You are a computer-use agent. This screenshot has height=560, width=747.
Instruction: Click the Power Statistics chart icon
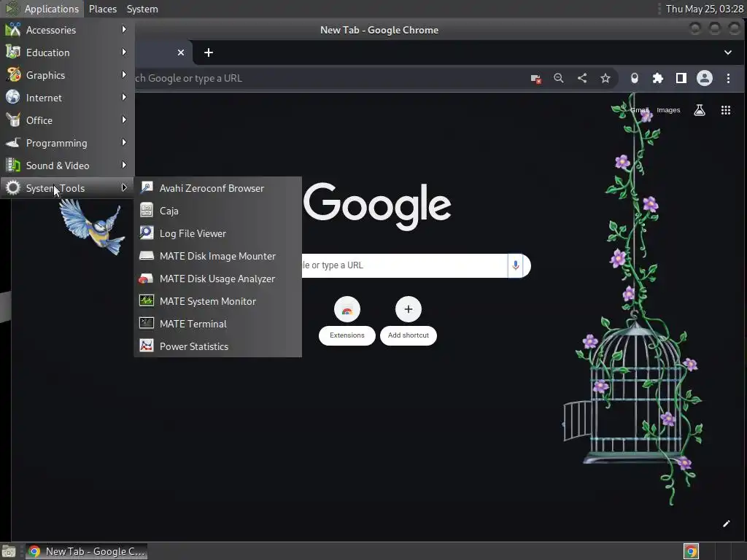(x=147, y=345)
